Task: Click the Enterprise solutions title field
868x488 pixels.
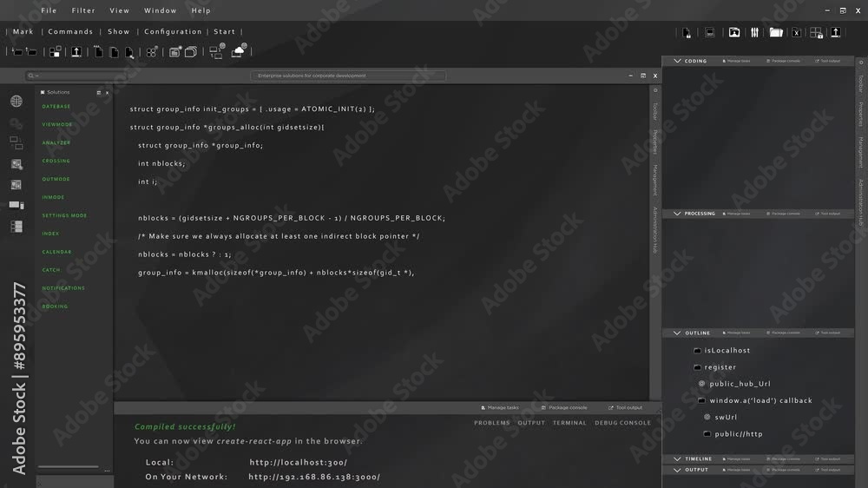Action: click(348, 76)
